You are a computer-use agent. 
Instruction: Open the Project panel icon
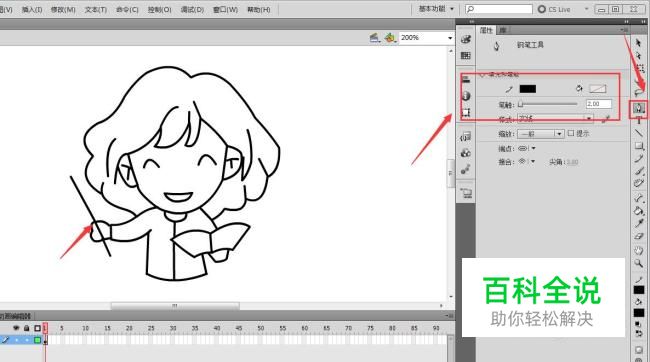pyautogui.click(x=466, y=193)
